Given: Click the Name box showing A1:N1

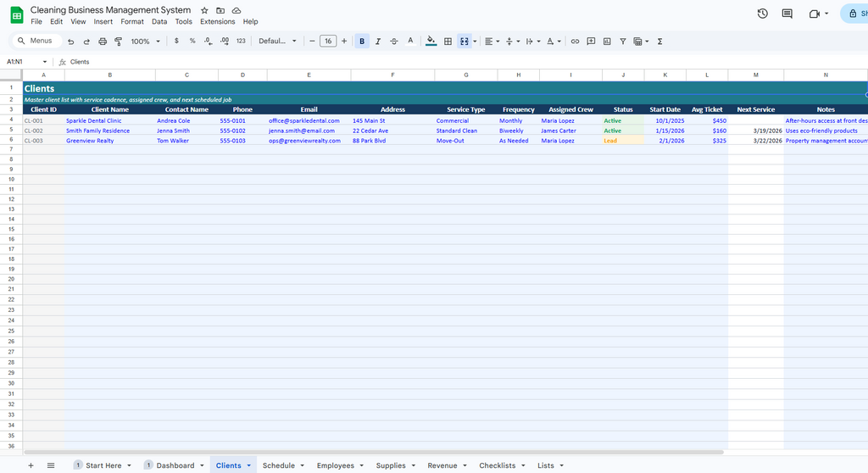Looking at the screenshot, I should (x=26, y=62).
